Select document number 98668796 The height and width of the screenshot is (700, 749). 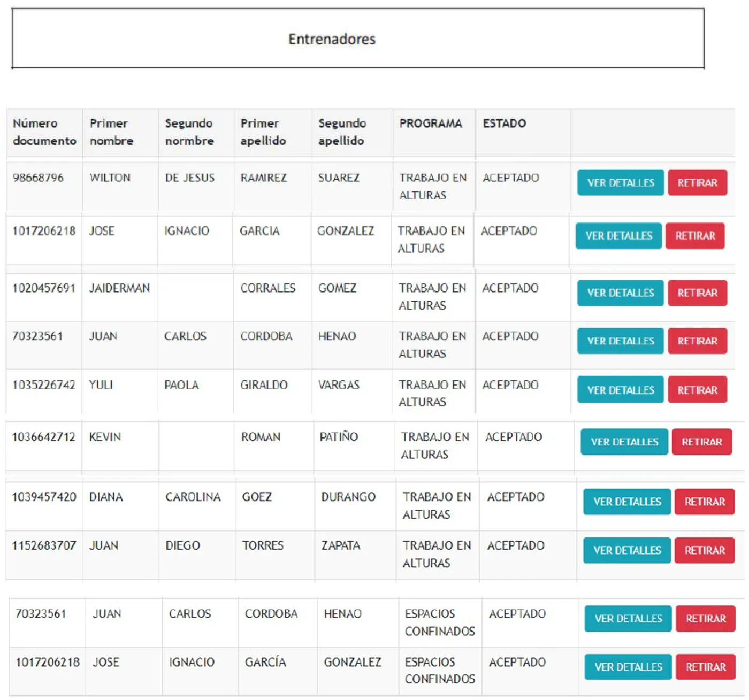point(38,178)
